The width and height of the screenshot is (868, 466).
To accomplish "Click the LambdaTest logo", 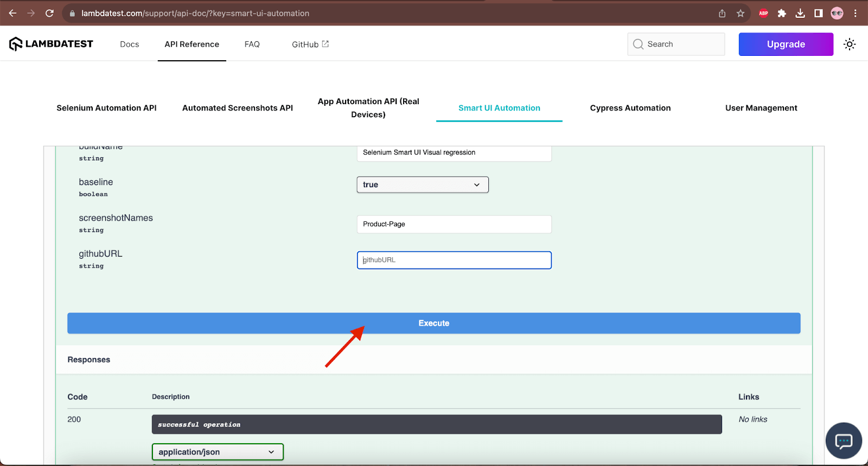I will tap(51, 44).
